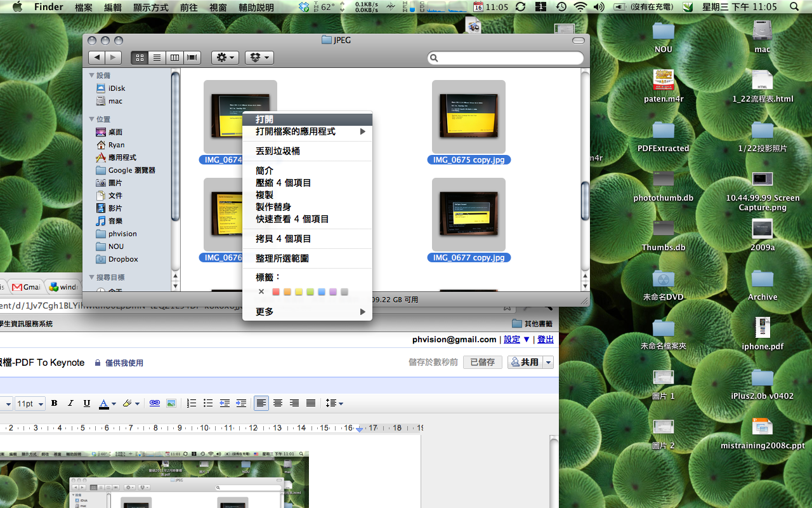812x508 pixels.
Task: Set left text alignment
Action: [x=261, y=403]
